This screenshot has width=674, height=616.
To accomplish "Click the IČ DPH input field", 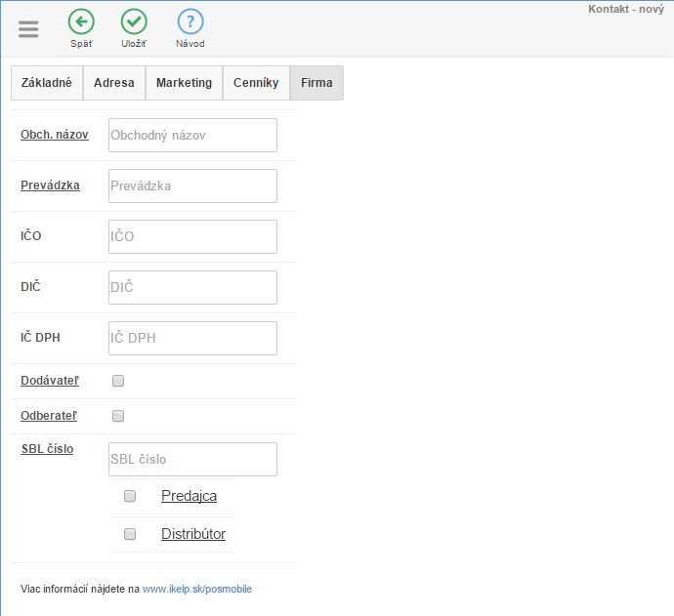I will click(192, 338).
